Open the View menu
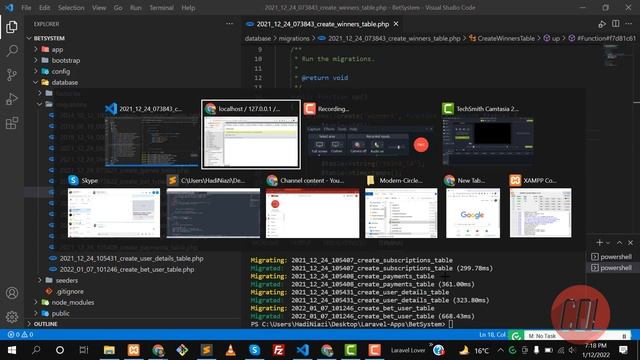This screenshot has height=360, width=640. 99,8
